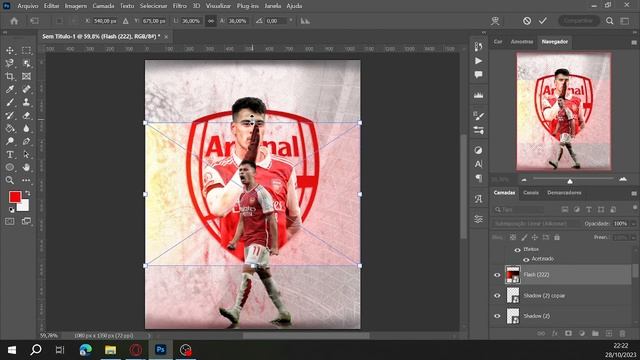640x360 pixels.
Task: Toggle visibility of the Acetinado effect
Action: 526,260
